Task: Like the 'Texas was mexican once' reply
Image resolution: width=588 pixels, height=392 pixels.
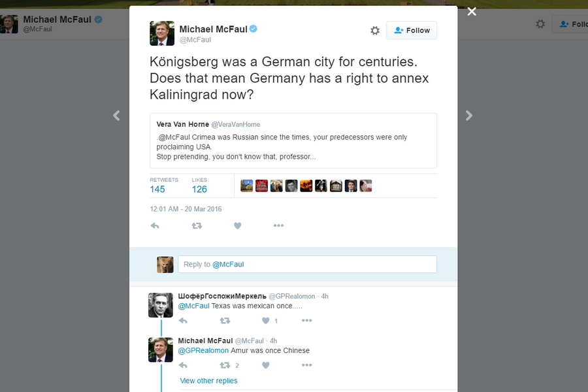Action: tap(266, 321)
